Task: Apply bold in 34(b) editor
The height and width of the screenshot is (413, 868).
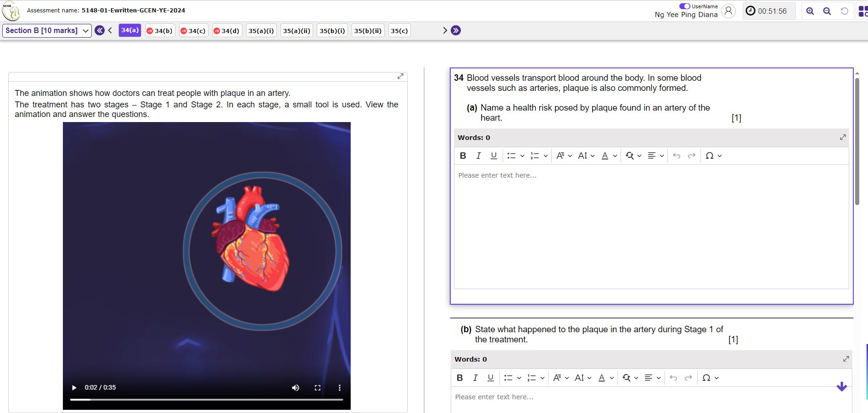Action: 460,378
